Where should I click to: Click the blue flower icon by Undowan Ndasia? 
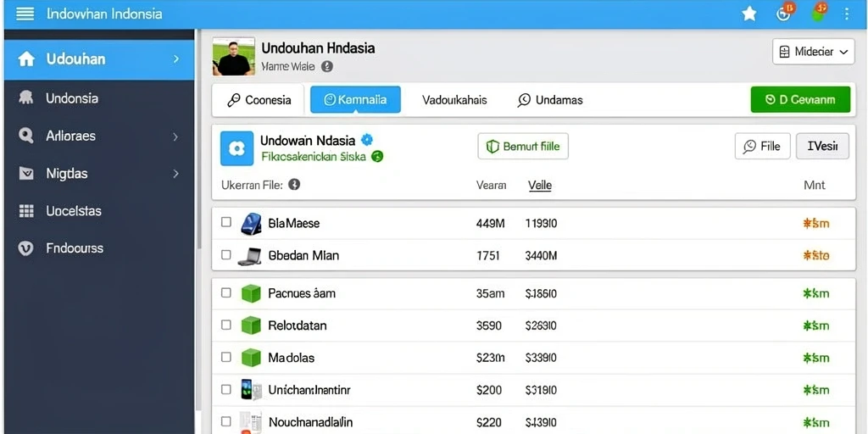(237, 148)
